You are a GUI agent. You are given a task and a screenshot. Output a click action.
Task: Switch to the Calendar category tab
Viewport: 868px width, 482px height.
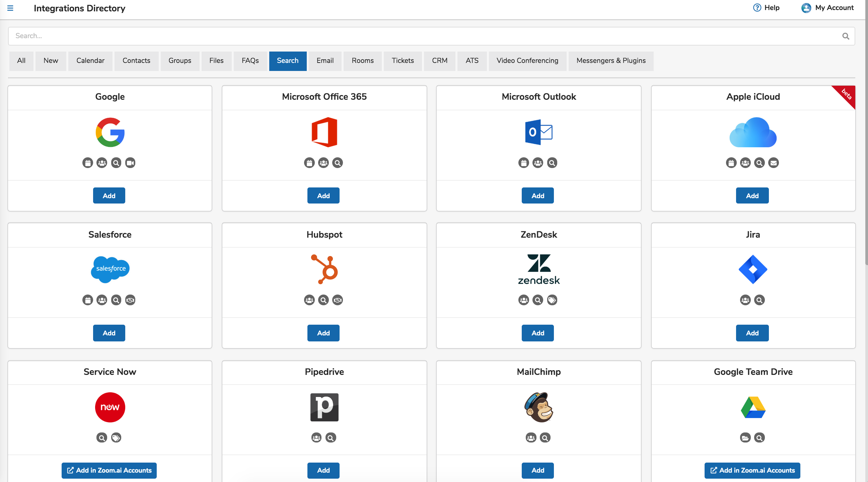point(90,61)
